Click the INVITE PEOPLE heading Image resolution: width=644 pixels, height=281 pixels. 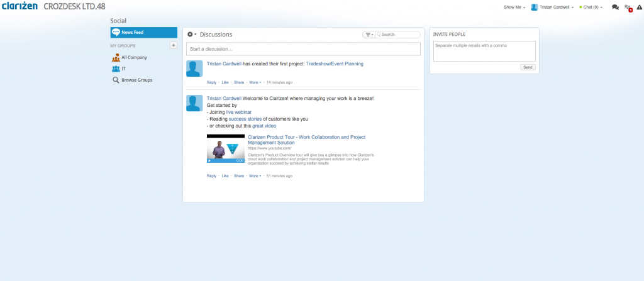(x=449, y=35)
